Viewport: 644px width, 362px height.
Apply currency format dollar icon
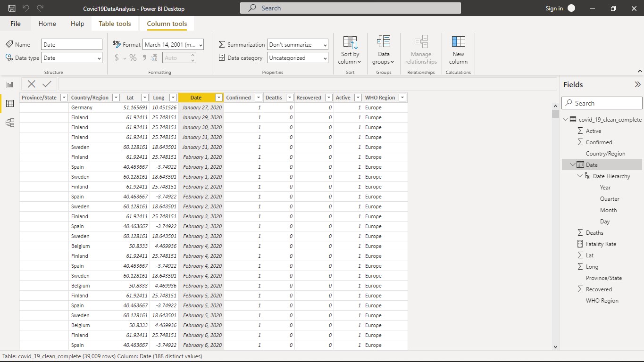[x=117, y=58]
